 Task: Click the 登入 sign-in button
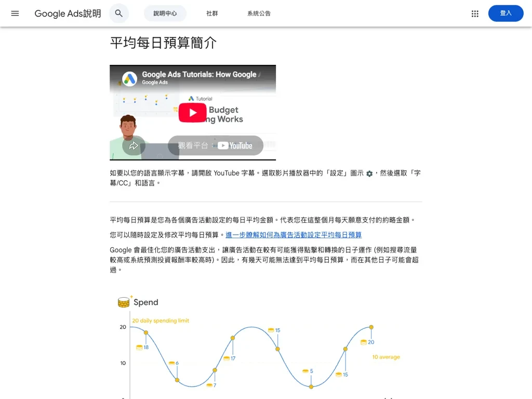pyautogui.click(x=506, y=13)
